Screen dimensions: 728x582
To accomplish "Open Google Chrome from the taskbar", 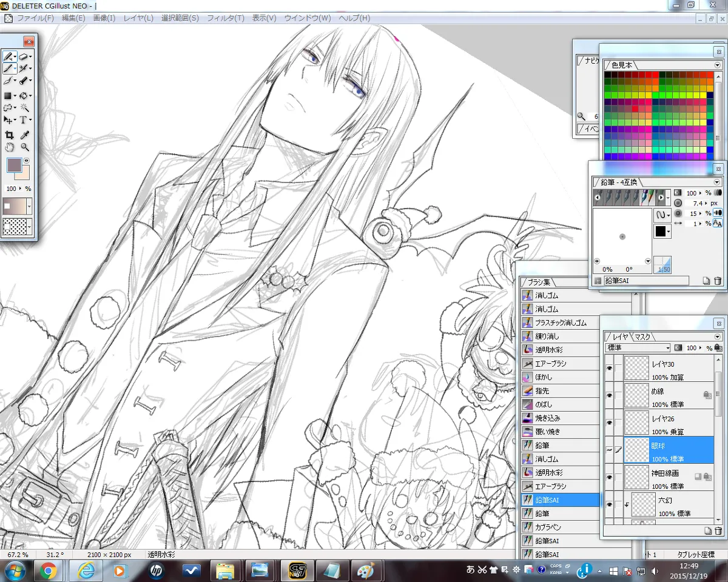I will coord(49,570).
